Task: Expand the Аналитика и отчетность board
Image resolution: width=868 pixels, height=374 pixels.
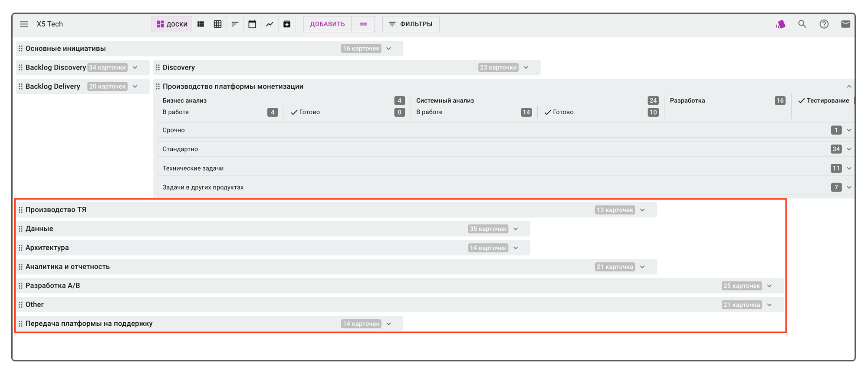Action: (643, 267)
